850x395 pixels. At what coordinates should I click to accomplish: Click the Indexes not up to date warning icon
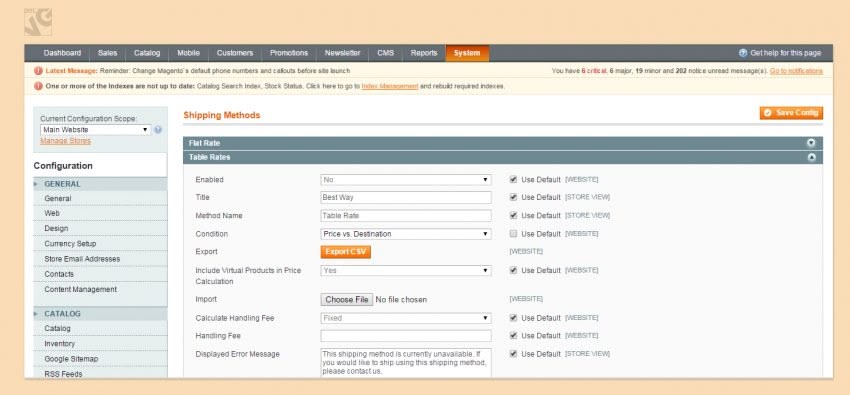pos(38,86)
